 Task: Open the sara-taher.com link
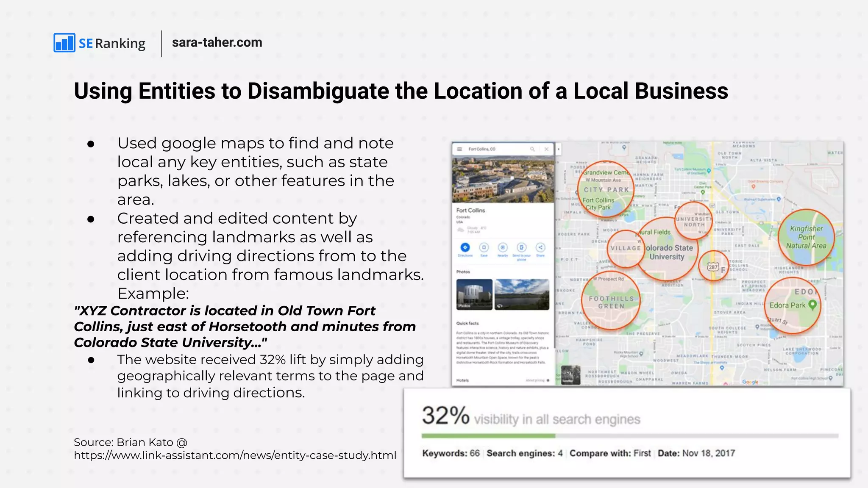click(217, 42)
